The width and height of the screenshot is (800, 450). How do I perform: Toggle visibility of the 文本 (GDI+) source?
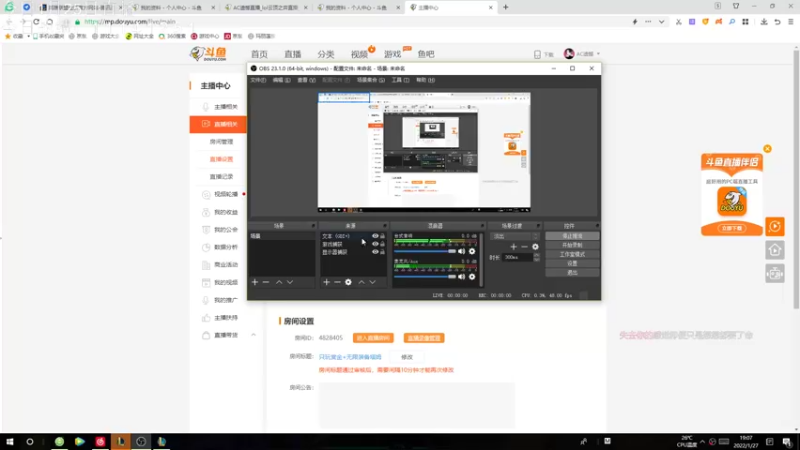click(x=375, y=236)
